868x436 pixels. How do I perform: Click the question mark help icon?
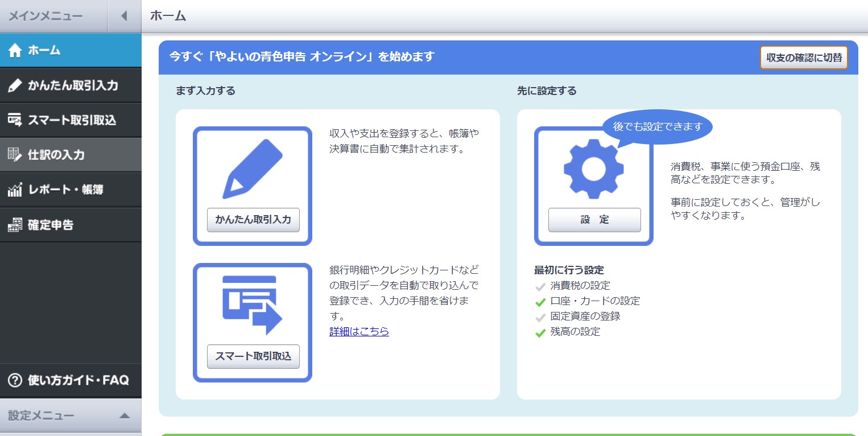15,380
